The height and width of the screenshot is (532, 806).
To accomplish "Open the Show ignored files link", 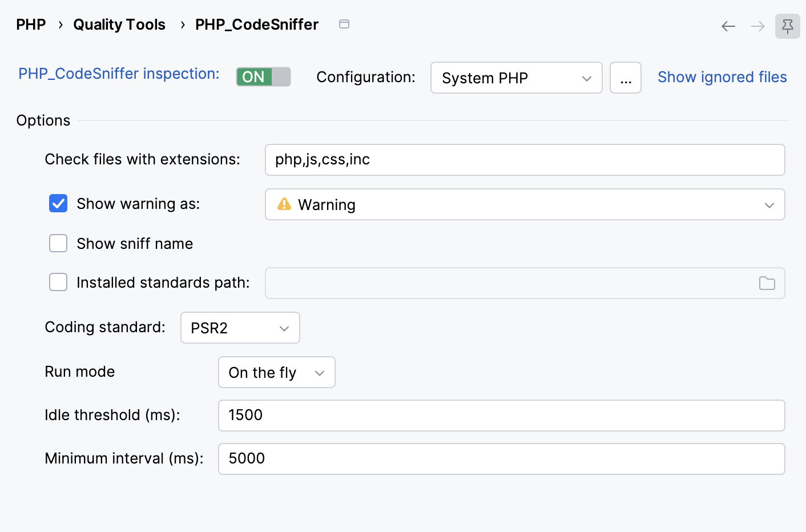I will [722, 77].
